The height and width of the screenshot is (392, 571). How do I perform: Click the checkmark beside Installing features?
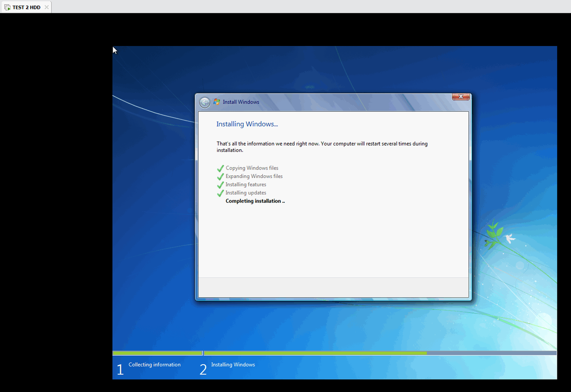tap(221, 185)
